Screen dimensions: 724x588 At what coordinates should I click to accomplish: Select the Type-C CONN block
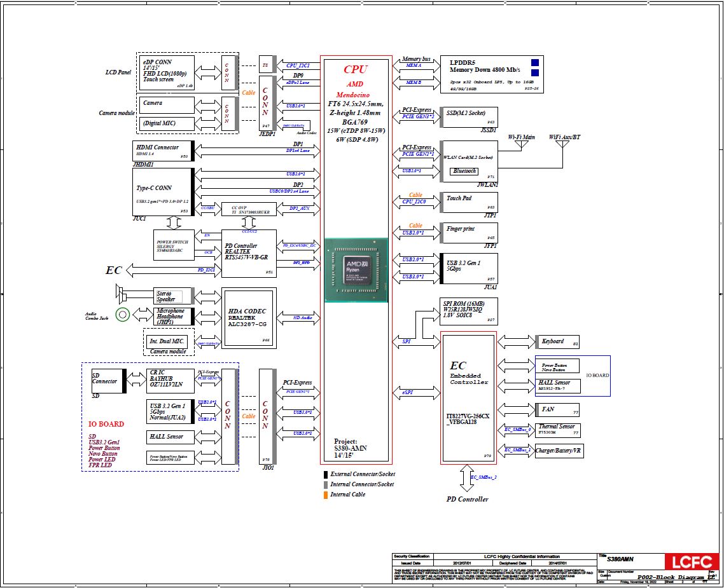(x=162, y=191)
